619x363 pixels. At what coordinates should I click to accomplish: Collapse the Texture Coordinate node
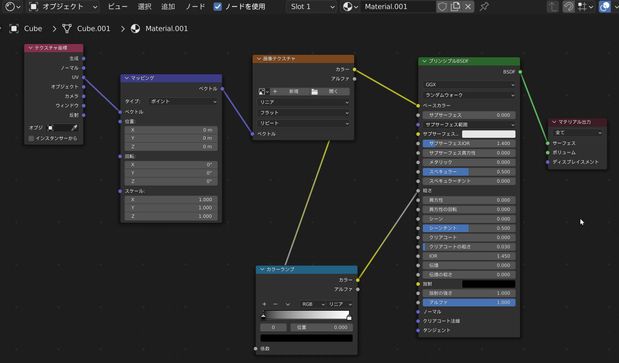pyautogui.click(x=30, y=48)
